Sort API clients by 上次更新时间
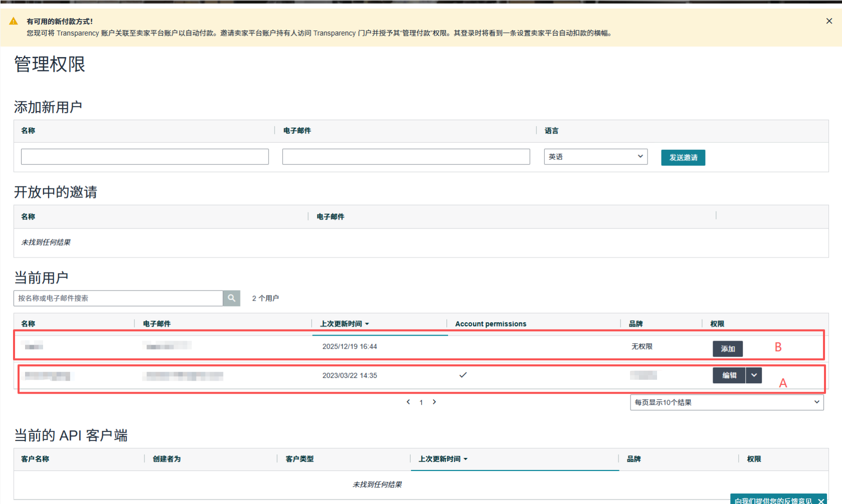Image resolution: width=842 pixels, height=504 pixels. [x=443, y=459]
